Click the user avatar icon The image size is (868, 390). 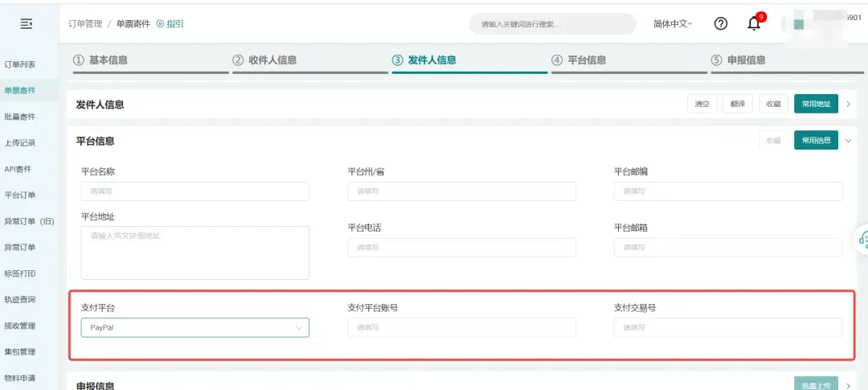pyautogui.click(x=798, y=24)
